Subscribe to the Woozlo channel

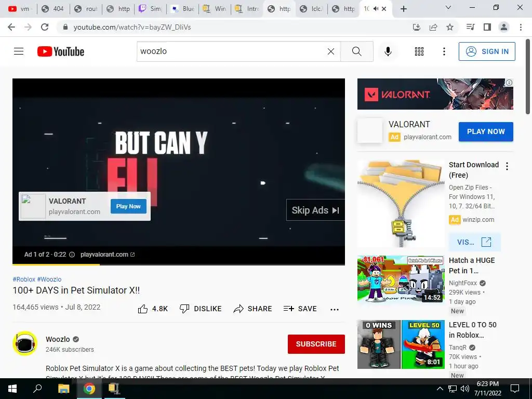(x=316, y=344)
